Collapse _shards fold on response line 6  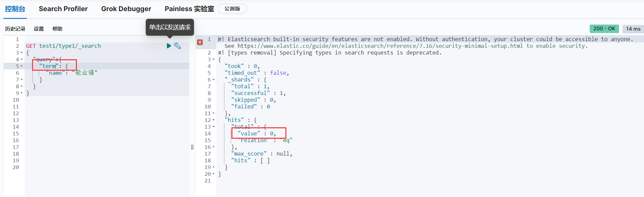[214, 79]
